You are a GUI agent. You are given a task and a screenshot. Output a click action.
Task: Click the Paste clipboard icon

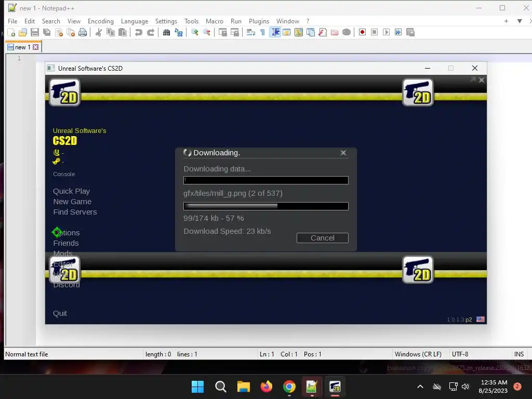(x=123, y=32)
